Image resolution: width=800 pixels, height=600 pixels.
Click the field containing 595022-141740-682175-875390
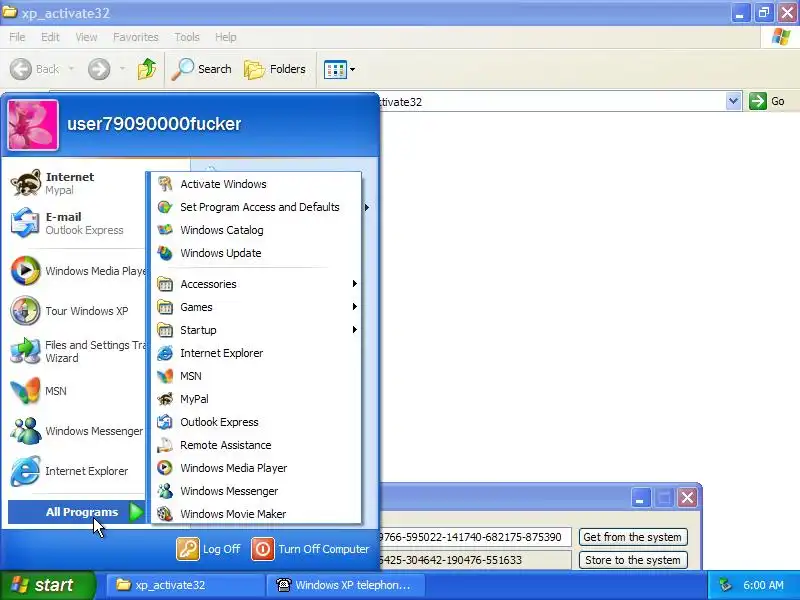click(475, 537)
